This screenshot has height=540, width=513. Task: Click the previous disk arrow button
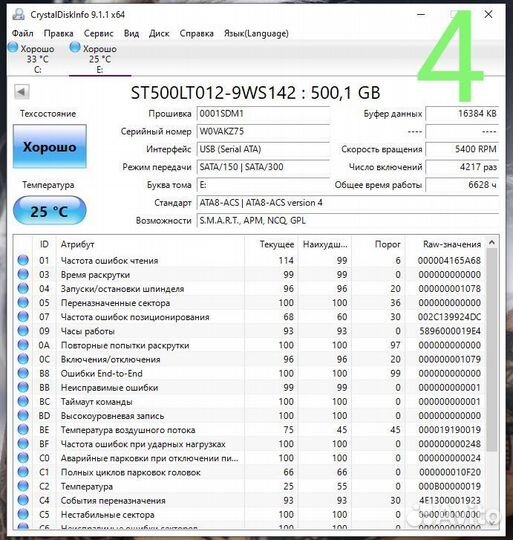click(x=21, y=92)
